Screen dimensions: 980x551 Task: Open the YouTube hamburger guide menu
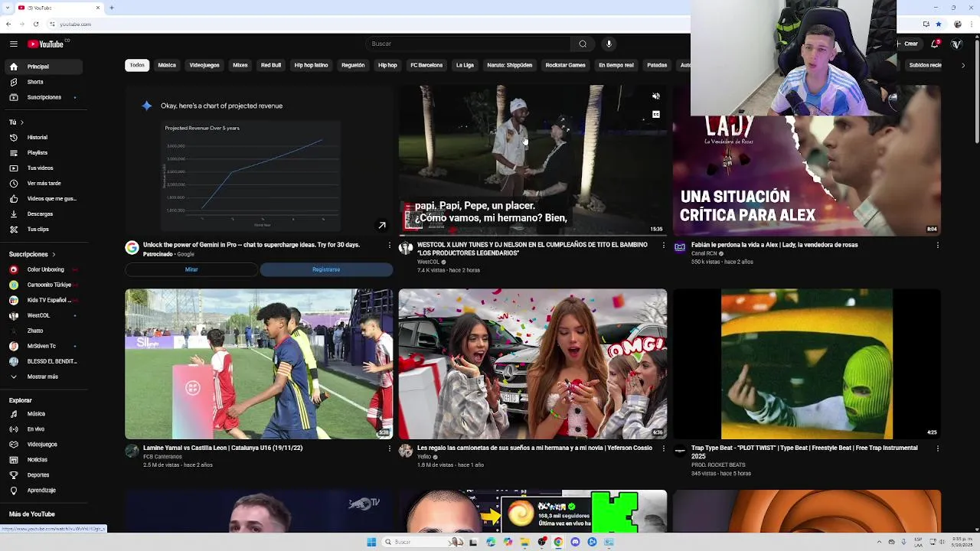[x=13, y=44]
